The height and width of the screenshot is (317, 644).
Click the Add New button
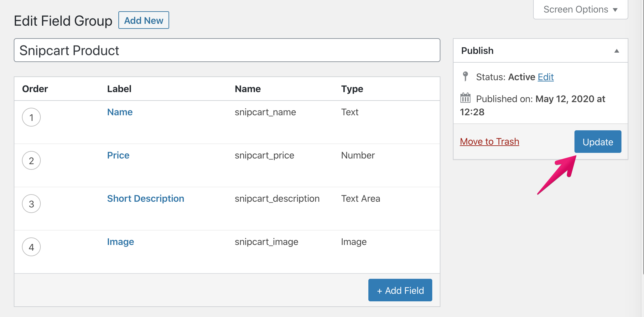144,20
